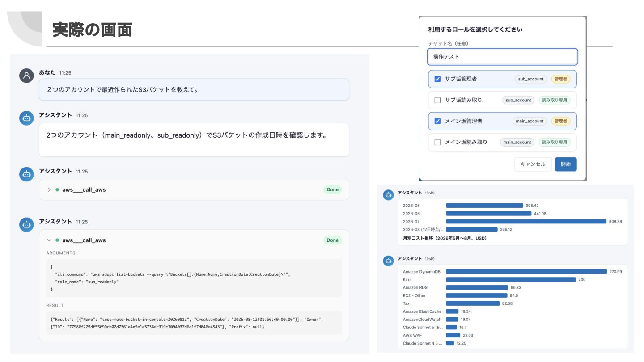Click the 2026-06 chart row label
Image resolution: width=644 pixels, height=362 pixels.
pos(411,214)
